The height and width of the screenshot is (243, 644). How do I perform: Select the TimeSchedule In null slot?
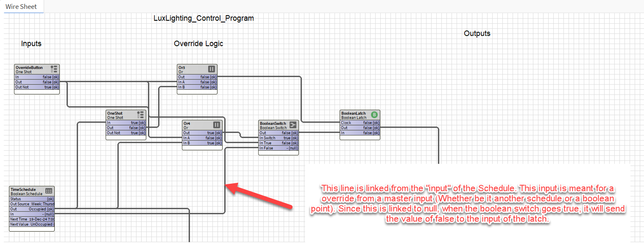(32, 214)
